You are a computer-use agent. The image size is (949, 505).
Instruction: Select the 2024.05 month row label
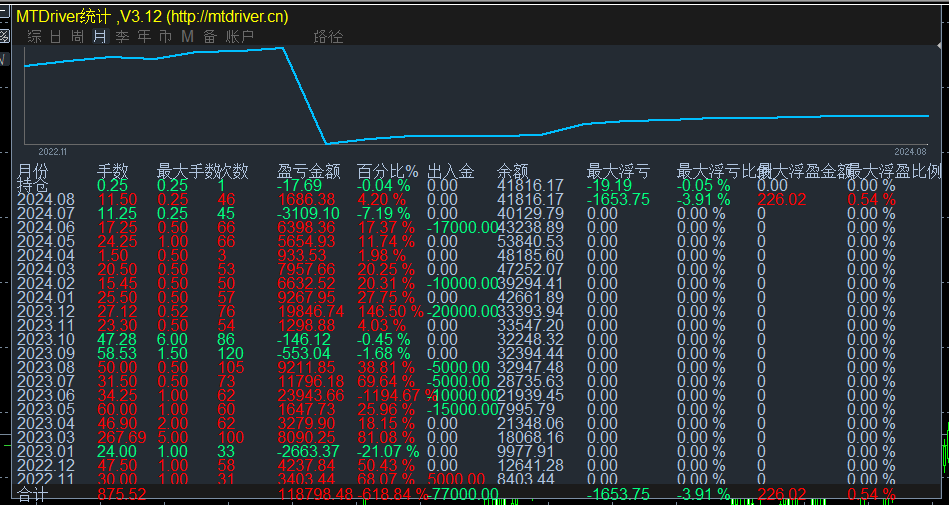[46, 241]
